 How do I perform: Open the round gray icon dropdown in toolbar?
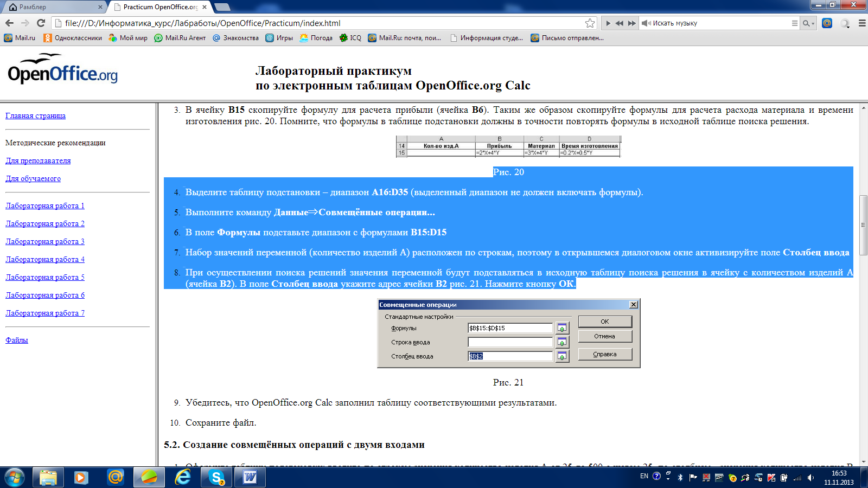coord(845,23)
